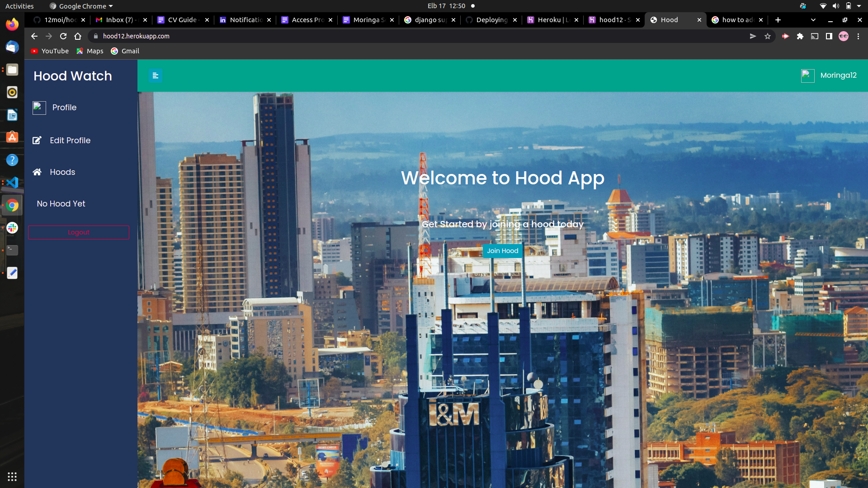Click the Hoods home icon

click(37, 172)
